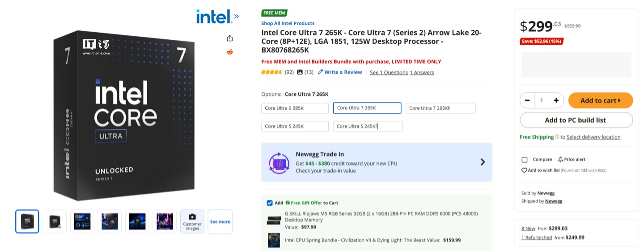This screenshot has width=644, height=251.
Task: Expand the Newegg Trade In chevron
Action: (x=483, y=162)
